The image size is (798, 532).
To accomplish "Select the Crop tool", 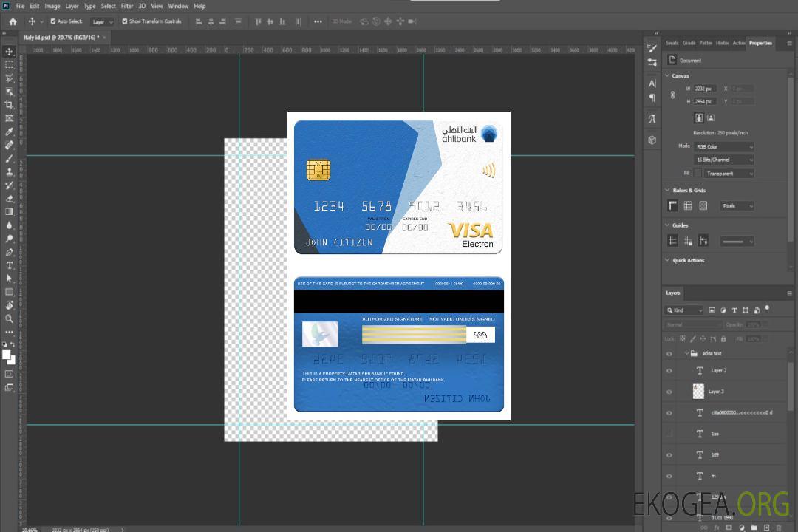I will coord(9,105).
